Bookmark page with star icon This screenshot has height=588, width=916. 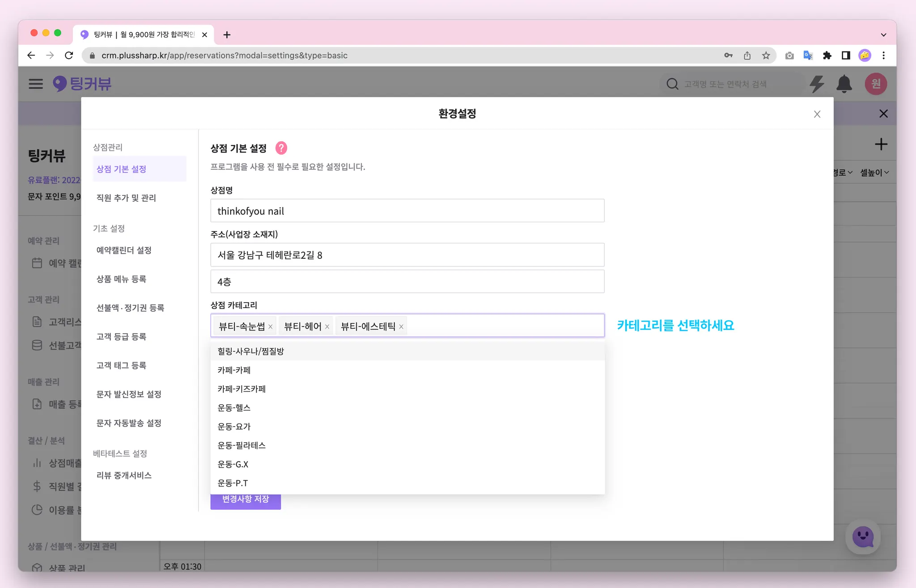pyautogui.click(x=766, y=55)
